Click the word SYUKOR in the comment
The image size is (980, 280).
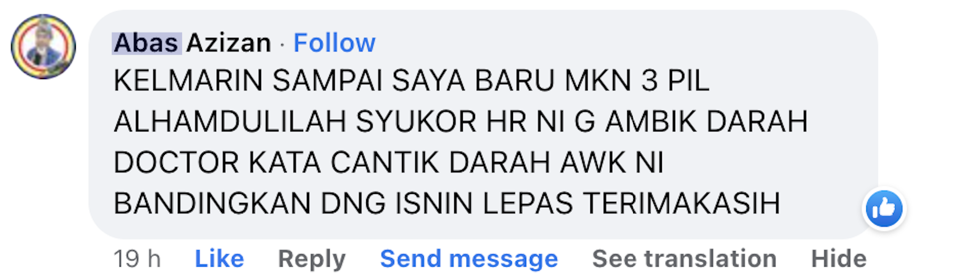(416, 121)
